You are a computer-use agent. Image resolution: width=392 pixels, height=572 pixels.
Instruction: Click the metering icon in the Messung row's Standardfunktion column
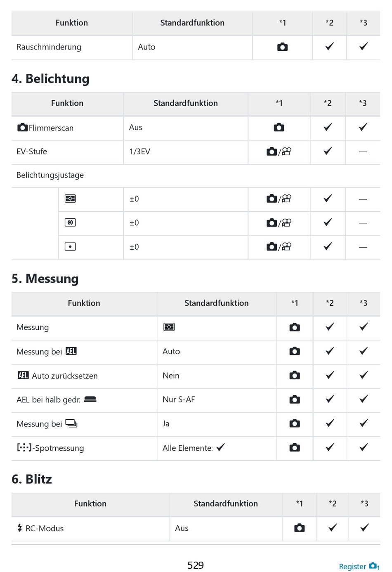pos(169,327)
